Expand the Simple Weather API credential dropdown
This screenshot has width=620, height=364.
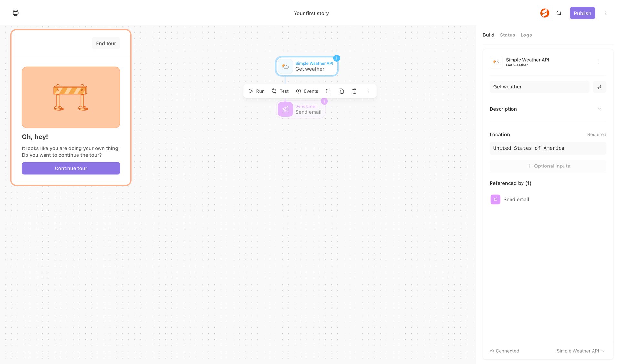point(580,351)
